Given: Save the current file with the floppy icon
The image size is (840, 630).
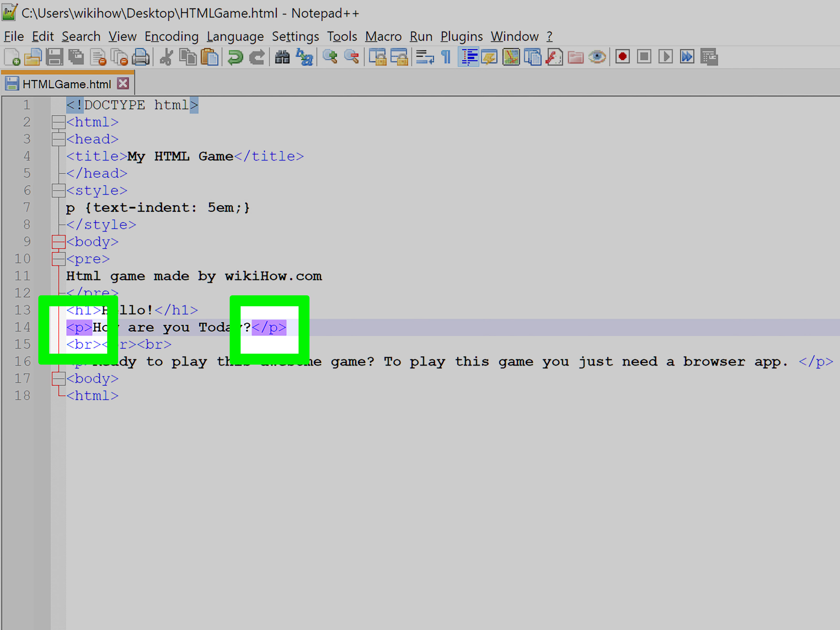Looking at the screenshot, I should click(55, 57).
